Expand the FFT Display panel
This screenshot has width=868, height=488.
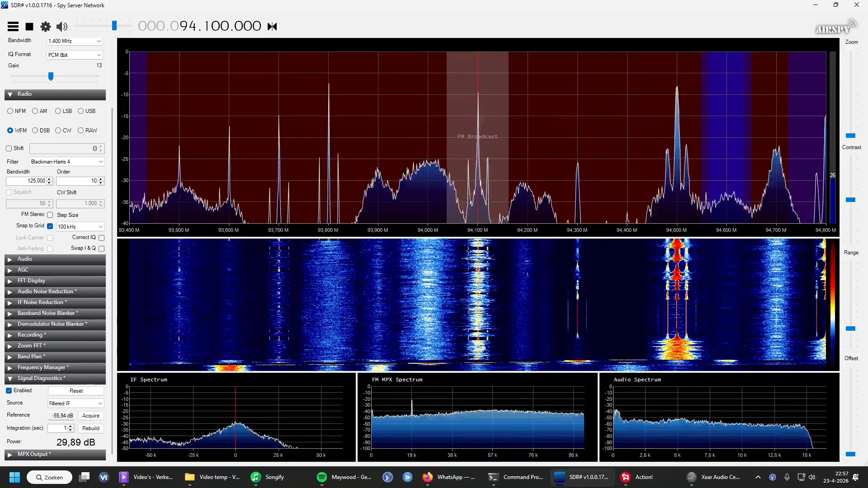55,281
